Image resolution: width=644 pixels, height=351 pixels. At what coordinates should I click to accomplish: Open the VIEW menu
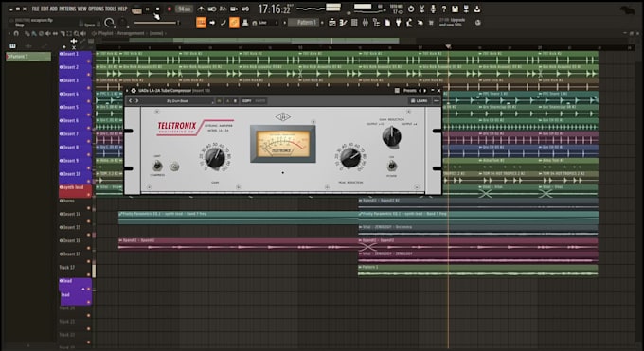tap(81, 9)
